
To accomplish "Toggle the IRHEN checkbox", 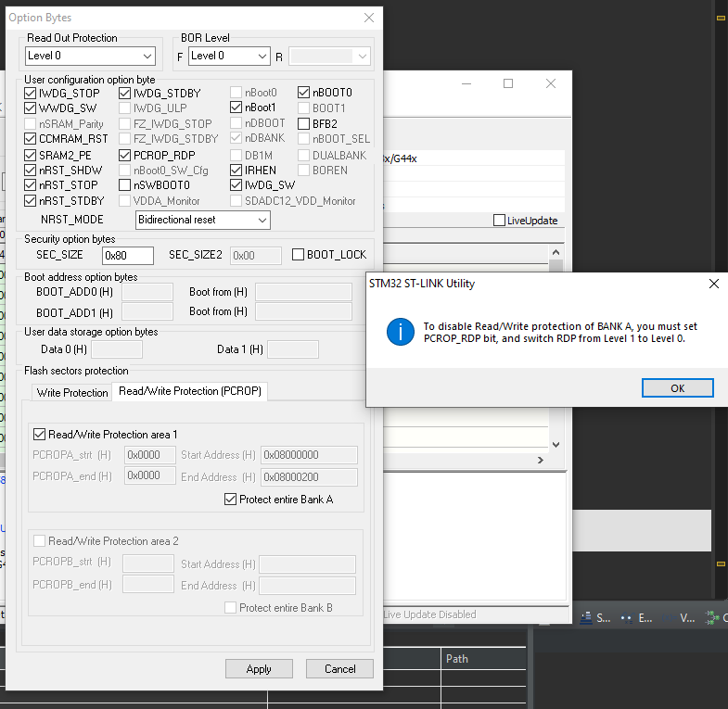I will [x=236, y=171].
